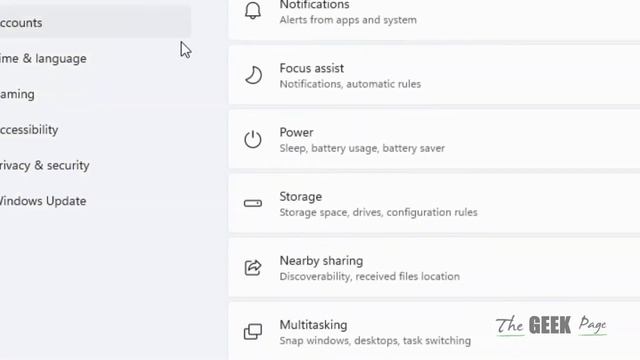Open the Notifications settings

click(434, 20)
